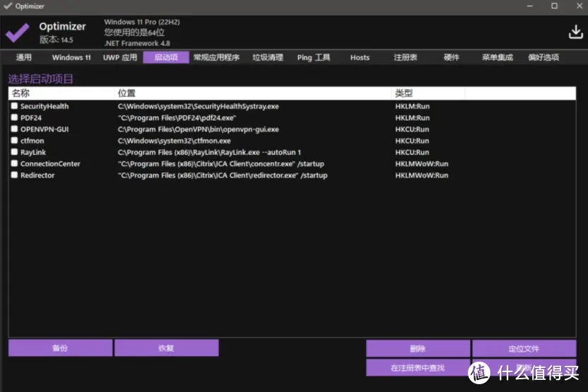Tick the OPENVPN-GUI checkbox
Image resolution: width=588 pixels, height=392 pixels.
(x=14, y=129)
